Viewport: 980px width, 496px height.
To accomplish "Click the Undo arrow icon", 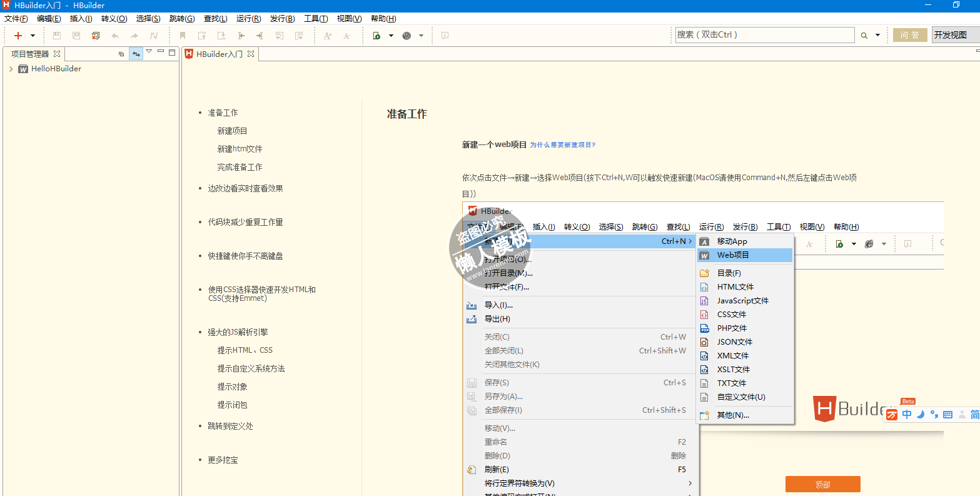I will pos(115,36).
